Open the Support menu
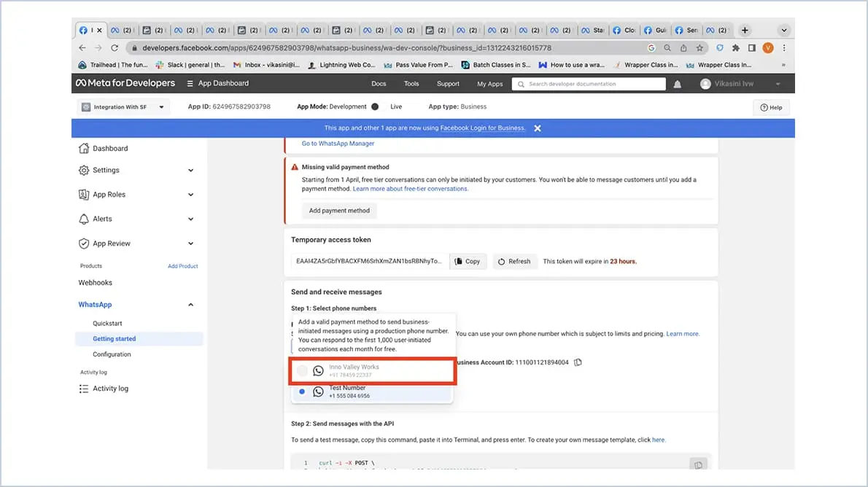The height and width of the screenshot is (487, 868). pos(448,84)
